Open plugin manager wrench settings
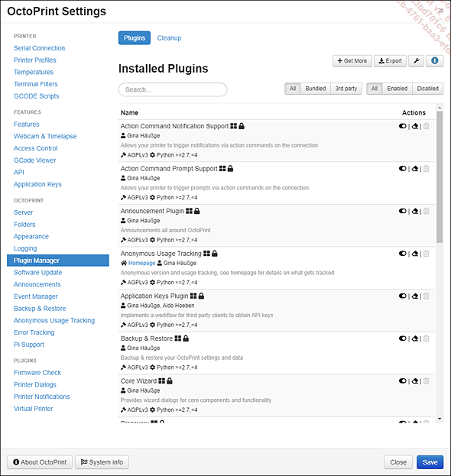The image size is (451, 476). (x=416, y=61)
